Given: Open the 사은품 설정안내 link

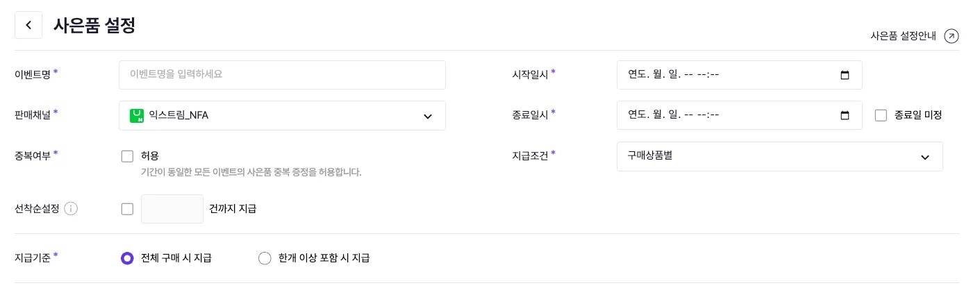Looking at the screenshot, I should pos(903,36).
